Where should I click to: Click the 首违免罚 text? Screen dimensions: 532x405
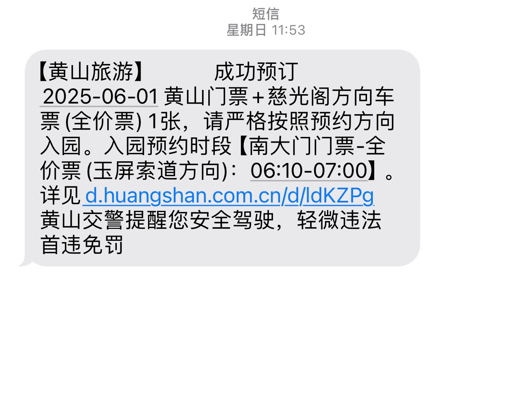click(82, 245)
